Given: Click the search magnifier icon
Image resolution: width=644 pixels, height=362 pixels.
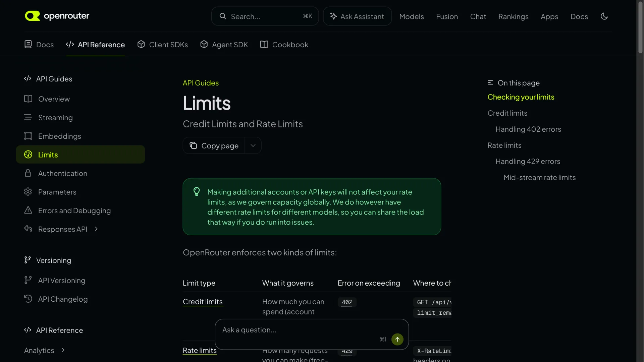Looking at the screenshot, I should point(223,16).
